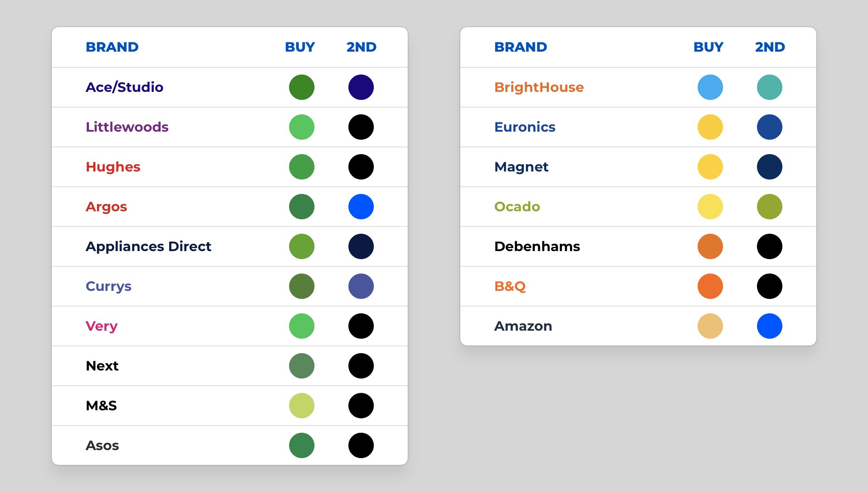The image size is (868, 492).
Task: Choose the Euronics 2ND blue swatch
Action: pyautogui.click(x=769, y=127)
